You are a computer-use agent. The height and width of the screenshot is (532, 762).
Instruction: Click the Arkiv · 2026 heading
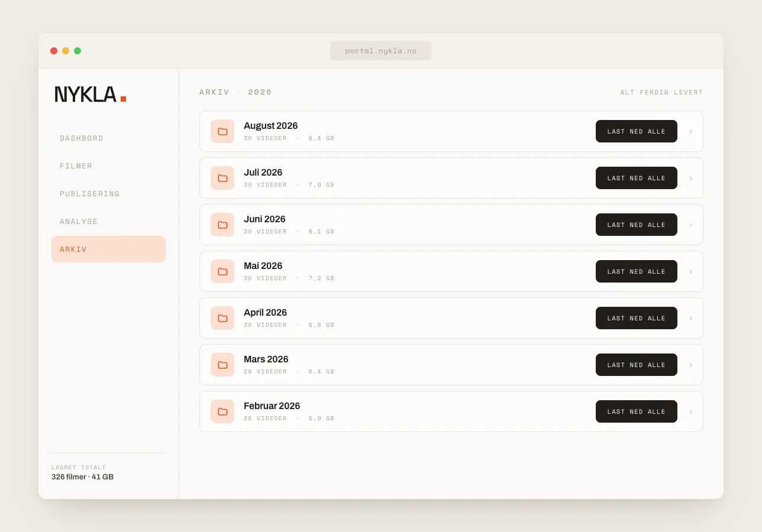click(x=235, y=92)
